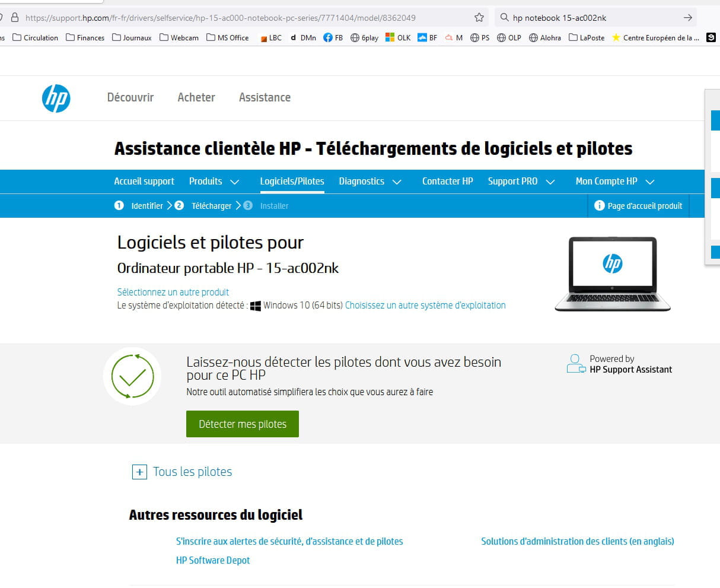Open the DMn bookmark
The image size is (720, 588).
click(x=303, y=37)
